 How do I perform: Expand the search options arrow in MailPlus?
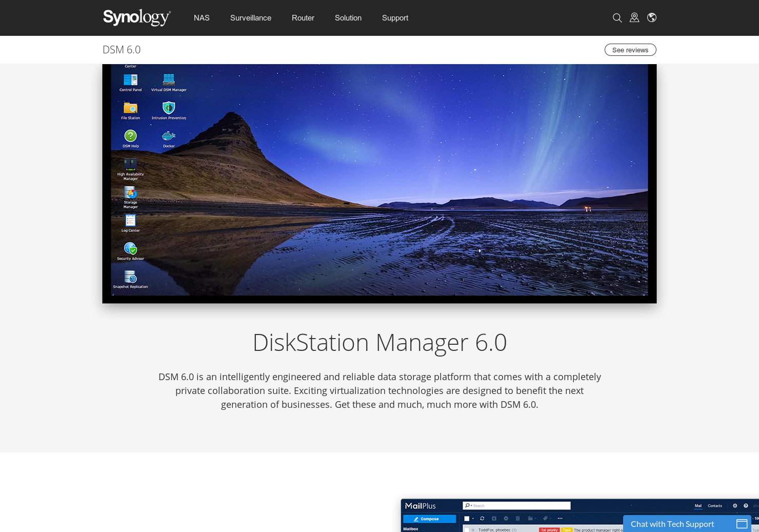point(471,506)
